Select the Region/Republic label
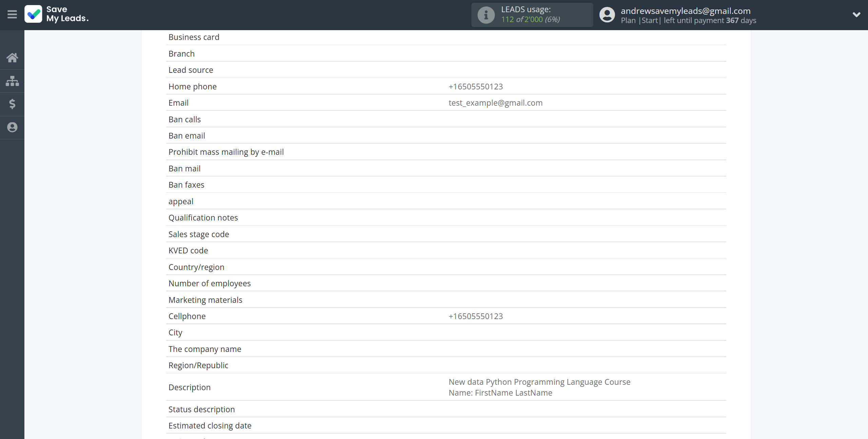 click(x=198, y=365)
